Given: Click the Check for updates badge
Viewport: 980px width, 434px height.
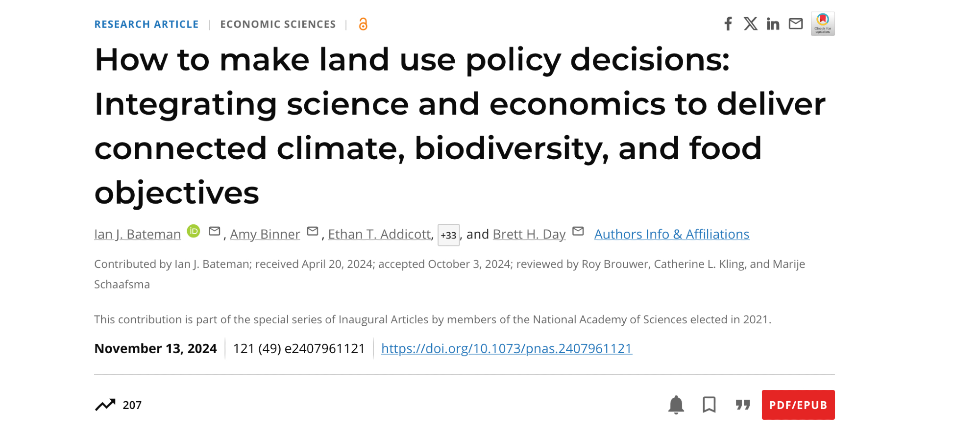Looking at the screenshot, I should (x=823, y=24).
